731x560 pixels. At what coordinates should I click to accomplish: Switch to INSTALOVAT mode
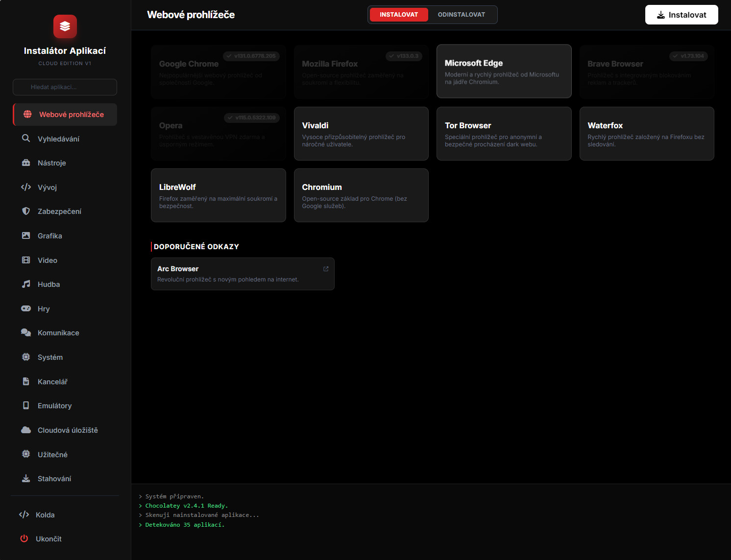[x=399, y=15]
